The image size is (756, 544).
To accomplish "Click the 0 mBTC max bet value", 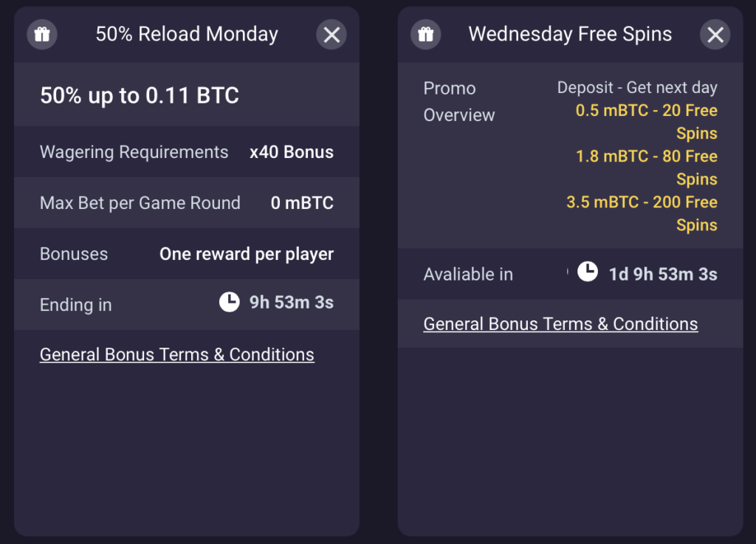I will (x=302, y=203).
